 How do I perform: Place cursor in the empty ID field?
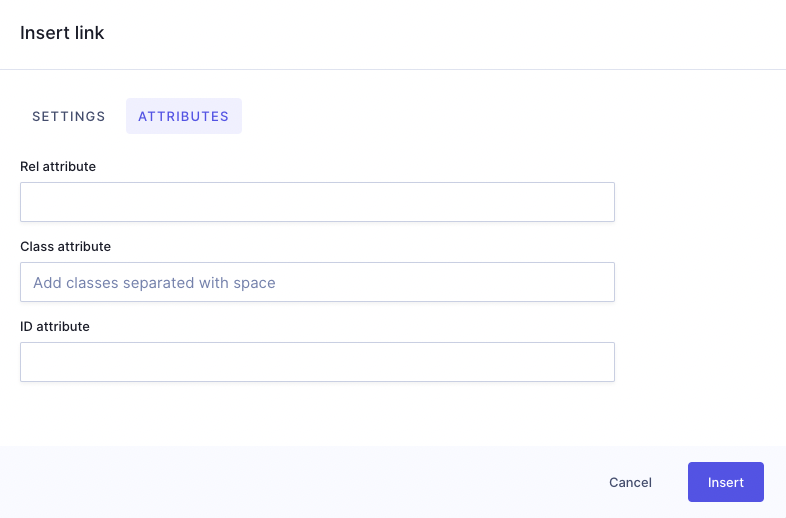[317, 362]
